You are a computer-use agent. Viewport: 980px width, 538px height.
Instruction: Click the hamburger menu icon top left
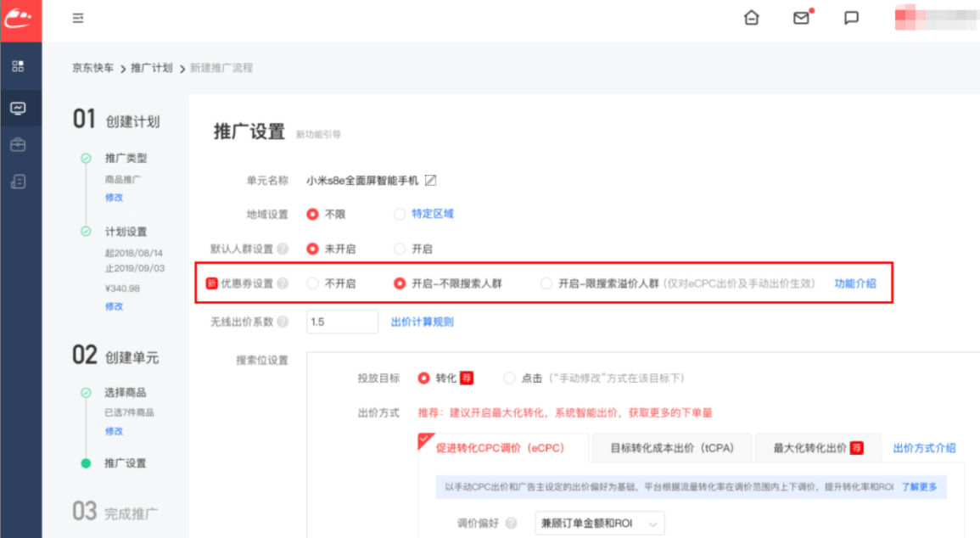point(77,18)
